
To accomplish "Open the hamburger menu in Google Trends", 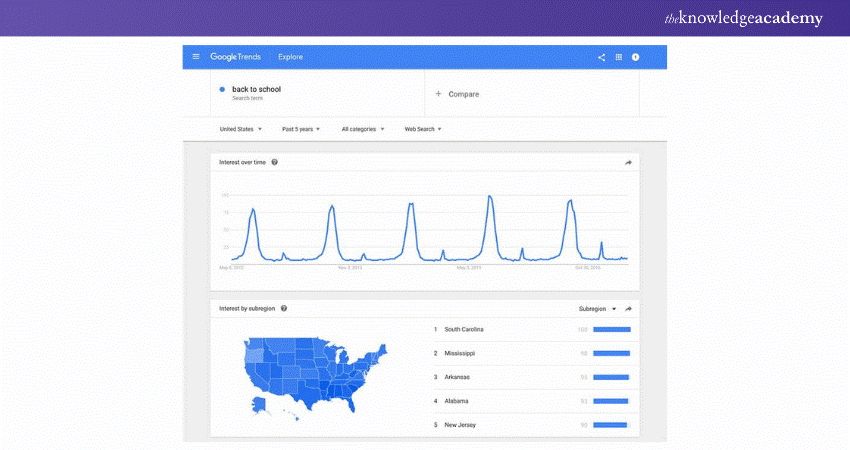I will (196, 57).
